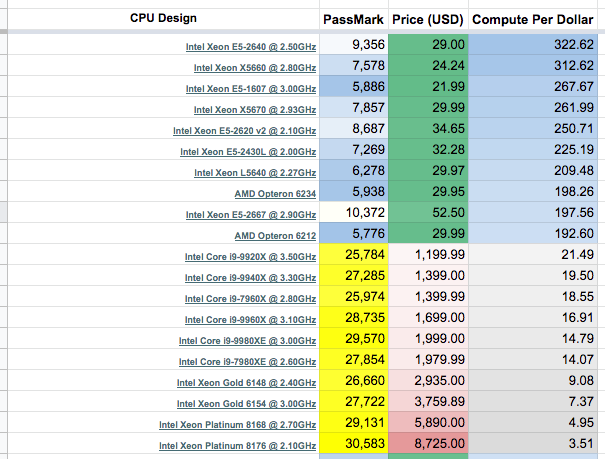This screenshot has width=605, height=459.
Task: Select the PassMark column header
Action: tap(353, 19)
